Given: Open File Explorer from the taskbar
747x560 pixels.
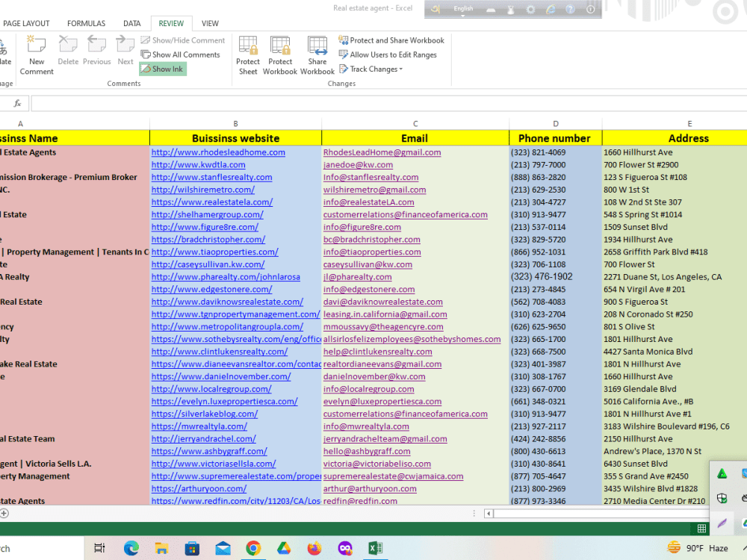Looking at the screenshot, I should 161,548.
